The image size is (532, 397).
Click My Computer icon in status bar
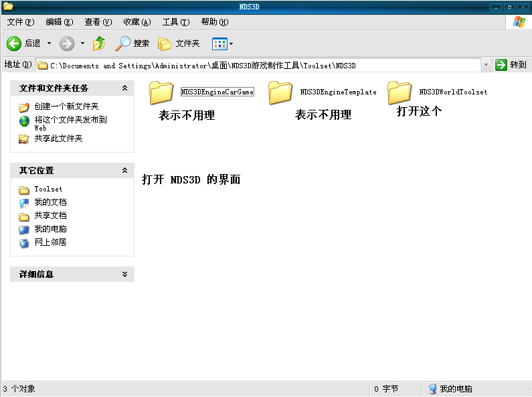(x=432, y=389)
